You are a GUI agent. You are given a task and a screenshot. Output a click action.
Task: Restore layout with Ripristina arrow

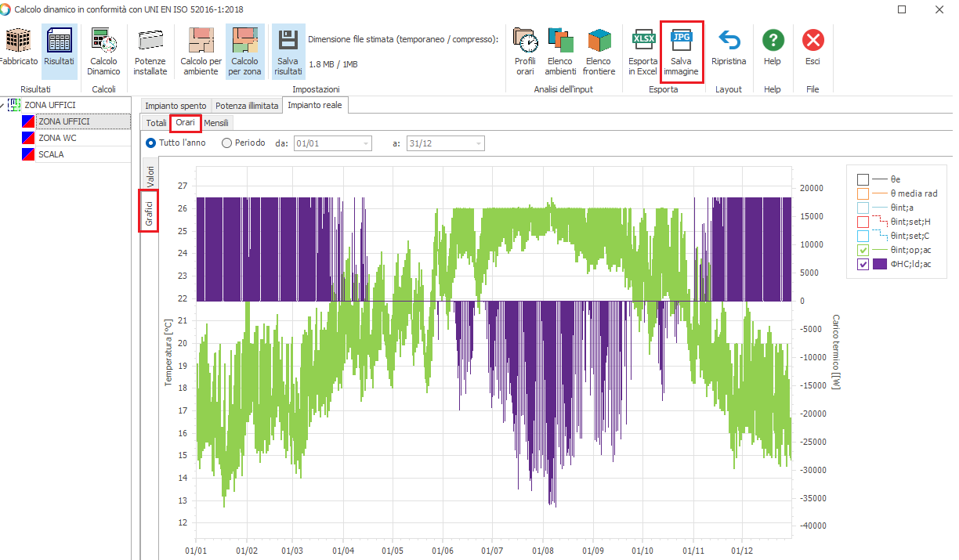coord(729,41)
